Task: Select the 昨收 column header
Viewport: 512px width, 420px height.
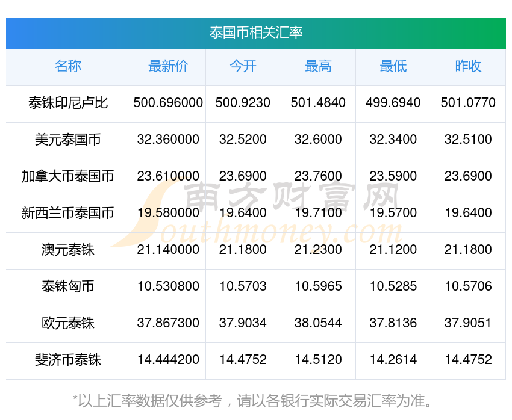Action: [x=468, y=66]
